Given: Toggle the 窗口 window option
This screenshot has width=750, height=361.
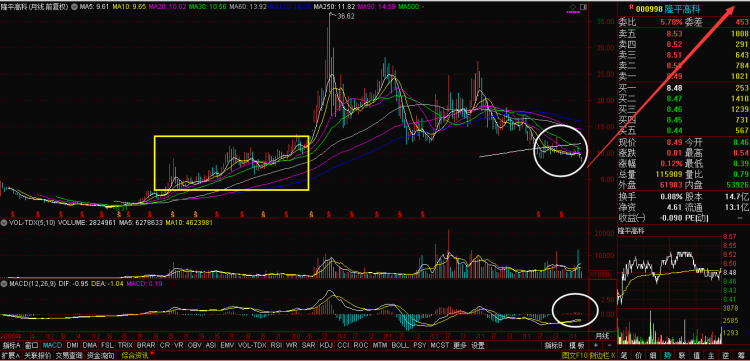Looking at the screenshot, I should [32, 345].
